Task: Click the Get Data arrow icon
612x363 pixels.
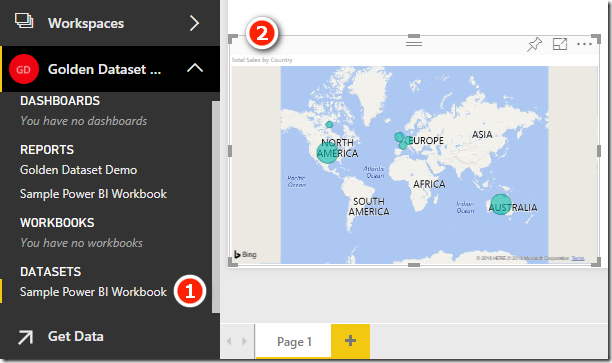Action: 25,337
